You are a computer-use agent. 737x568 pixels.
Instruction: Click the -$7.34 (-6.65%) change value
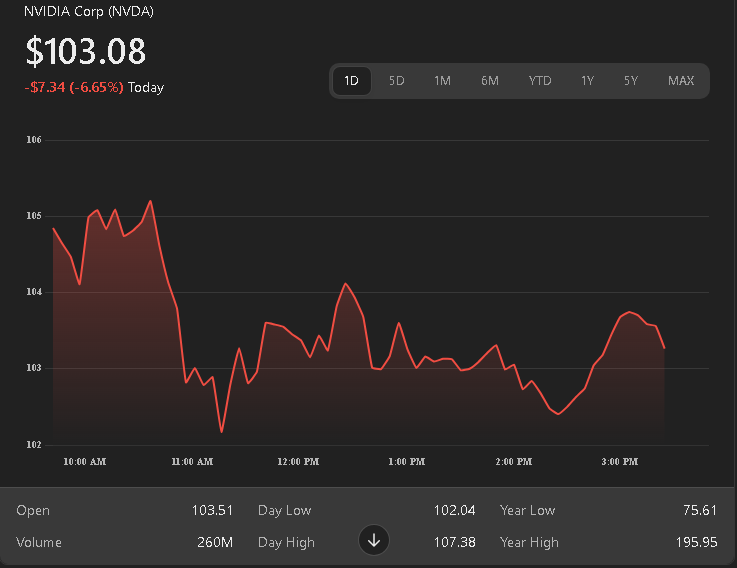74,87
